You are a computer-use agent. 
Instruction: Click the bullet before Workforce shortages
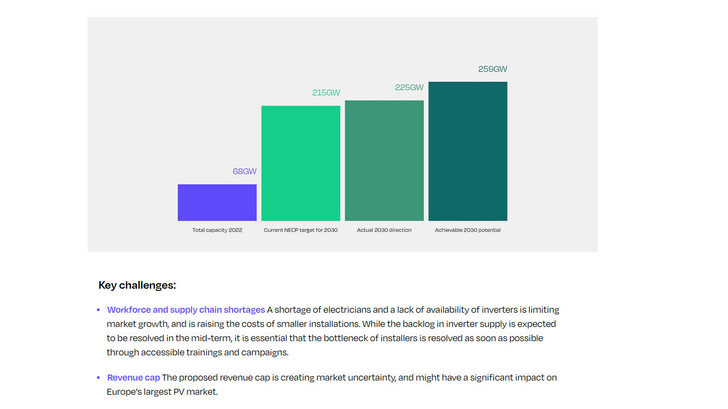click(x=98, y=310)
